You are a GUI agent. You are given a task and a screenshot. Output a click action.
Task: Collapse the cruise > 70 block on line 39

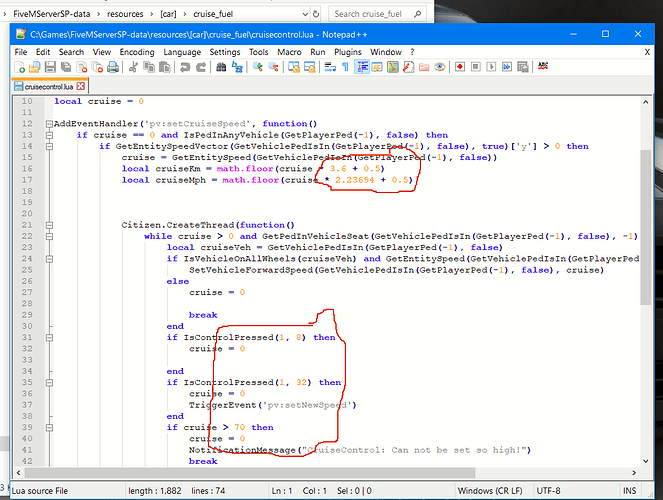(x=49, y=427)
